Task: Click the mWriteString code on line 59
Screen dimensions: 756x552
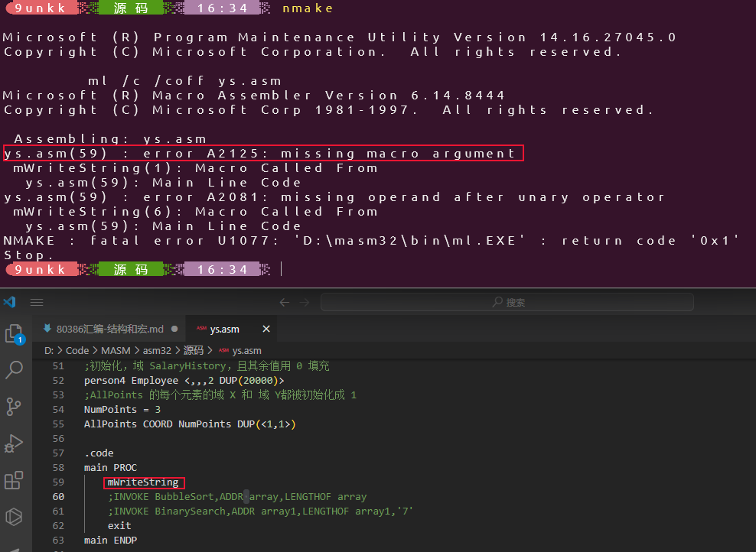Action: point(143,482)
